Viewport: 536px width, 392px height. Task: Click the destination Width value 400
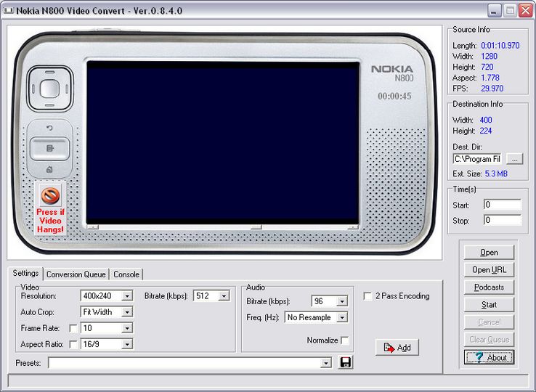(486, 120)
